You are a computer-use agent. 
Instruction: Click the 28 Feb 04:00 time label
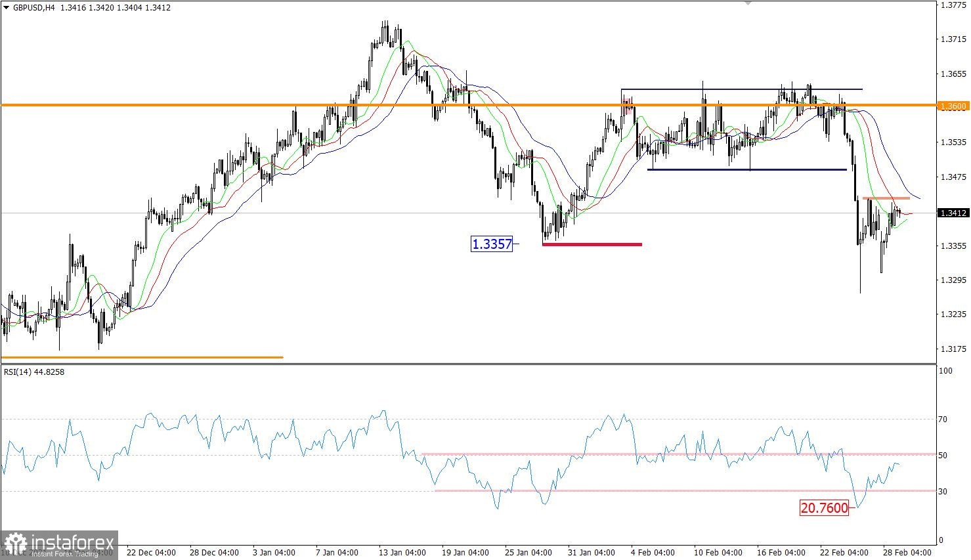[x=907, y=552]
